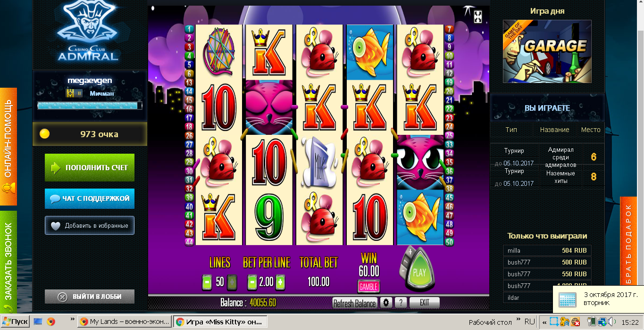Click the pink GAMBLE button
This screenshot has width=644, height=330.
click(x=368, y=286)
